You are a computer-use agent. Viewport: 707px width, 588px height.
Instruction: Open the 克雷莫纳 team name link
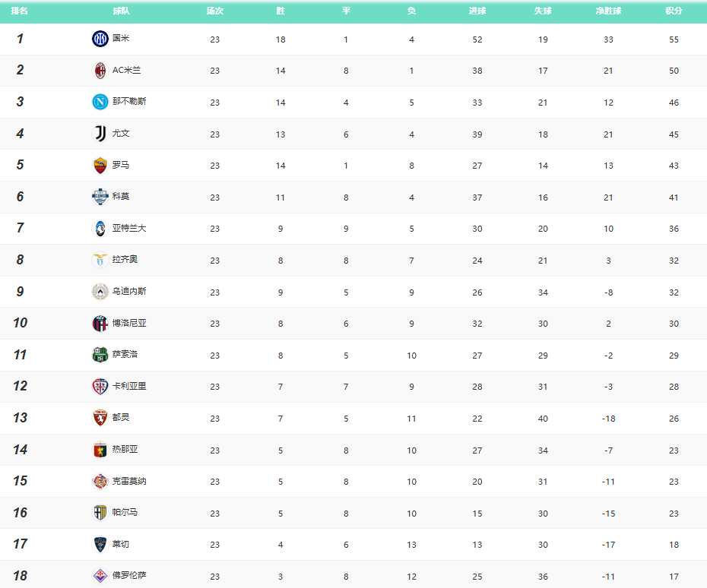pos(129,481)
